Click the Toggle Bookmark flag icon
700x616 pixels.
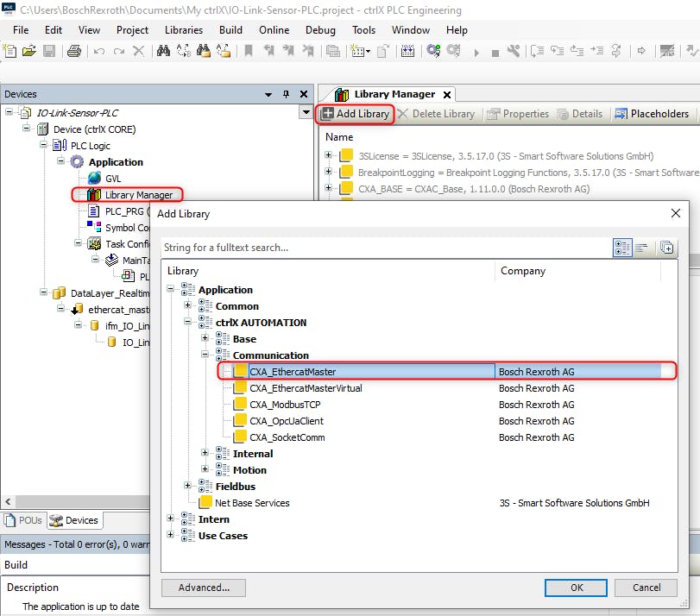point(249,51)
